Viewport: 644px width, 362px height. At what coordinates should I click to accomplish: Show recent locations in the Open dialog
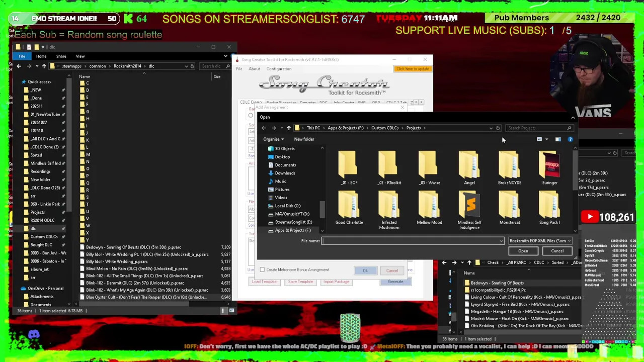pos(281,128)
